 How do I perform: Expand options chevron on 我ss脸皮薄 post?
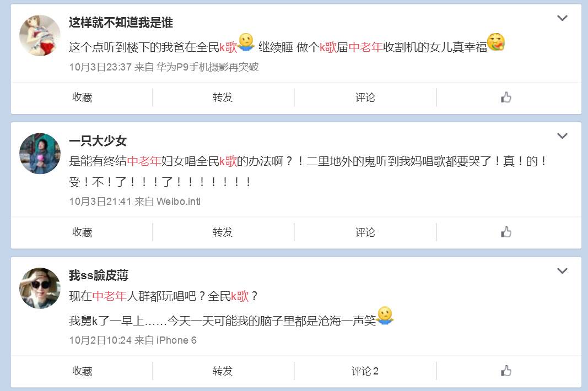(562, 270)
